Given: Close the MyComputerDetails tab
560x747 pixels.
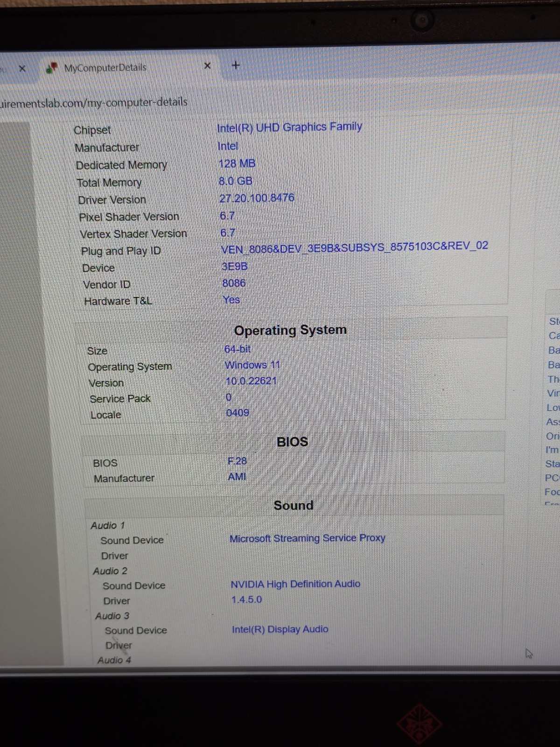Looking at the screenshot, I should (208, 66).
